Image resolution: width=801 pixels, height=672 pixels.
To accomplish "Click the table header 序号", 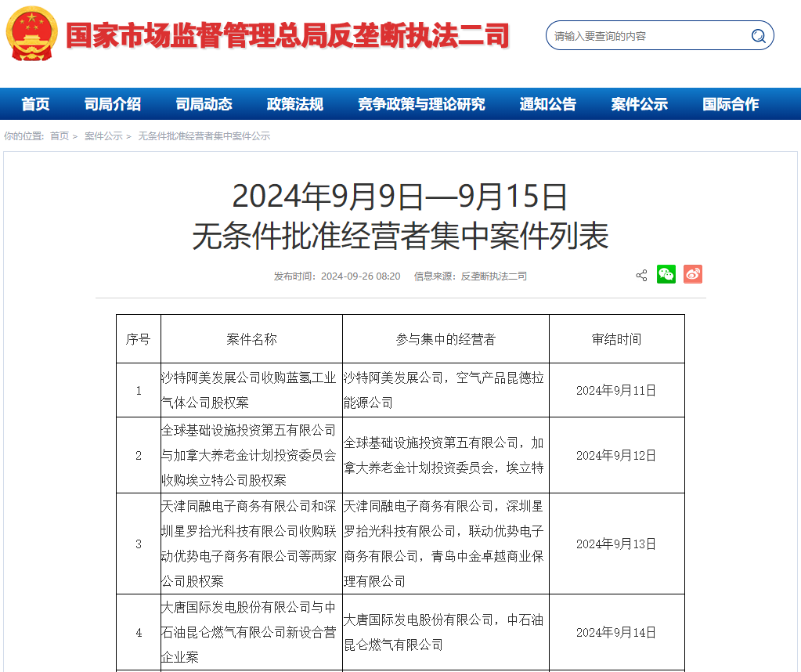I will [x=138, y=339].
